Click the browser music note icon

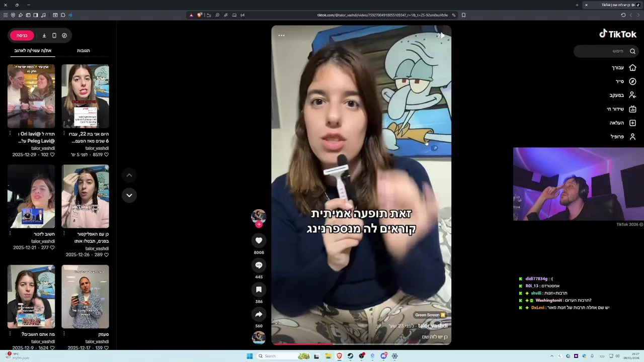44,15
